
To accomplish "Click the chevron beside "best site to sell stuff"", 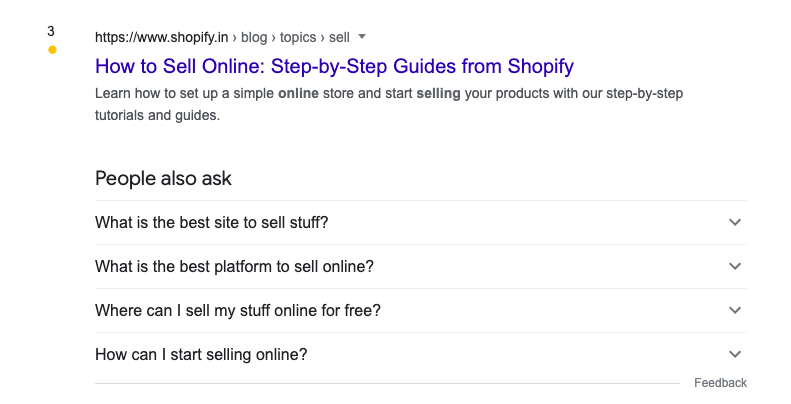I will (735, 222).
